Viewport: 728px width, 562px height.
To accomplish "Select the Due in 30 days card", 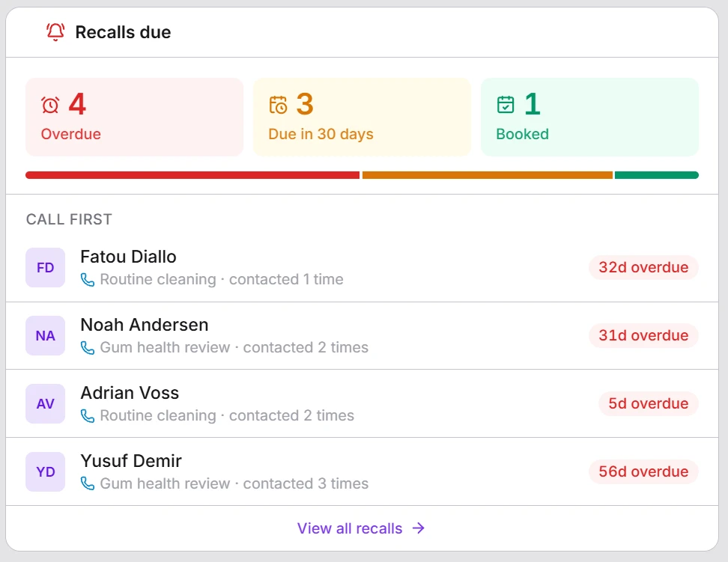I will [363, 117].
